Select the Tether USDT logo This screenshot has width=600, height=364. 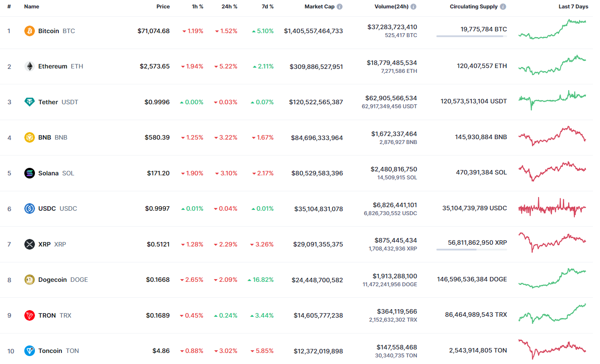click(29, 102)
